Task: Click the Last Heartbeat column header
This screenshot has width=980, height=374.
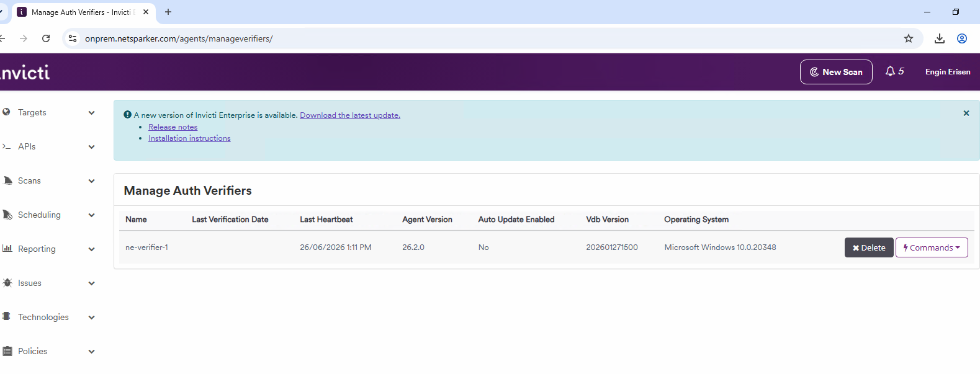Action: tap(326, 220)
